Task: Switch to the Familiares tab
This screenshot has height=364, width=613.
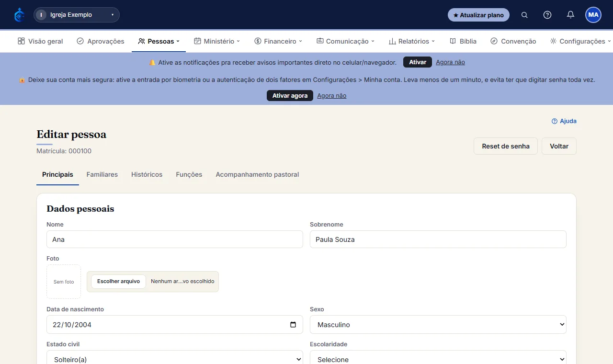Action: pyautogui.click(x=102, y=174)
